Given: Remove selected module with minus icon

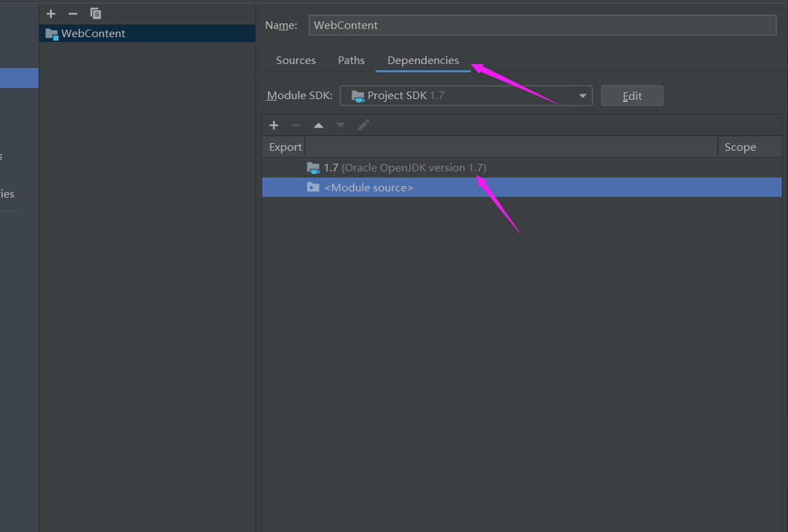Looking at the screenshot, I should pyautogui.click(x=73, y=14).
